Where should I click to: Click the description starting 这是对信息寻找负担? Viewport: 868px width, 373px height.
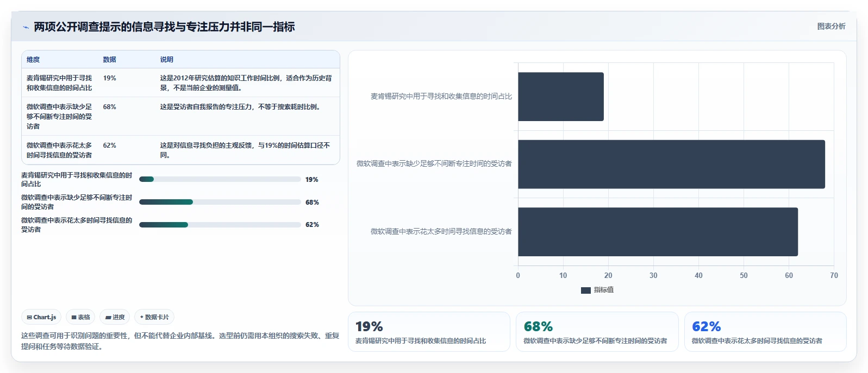245,150
